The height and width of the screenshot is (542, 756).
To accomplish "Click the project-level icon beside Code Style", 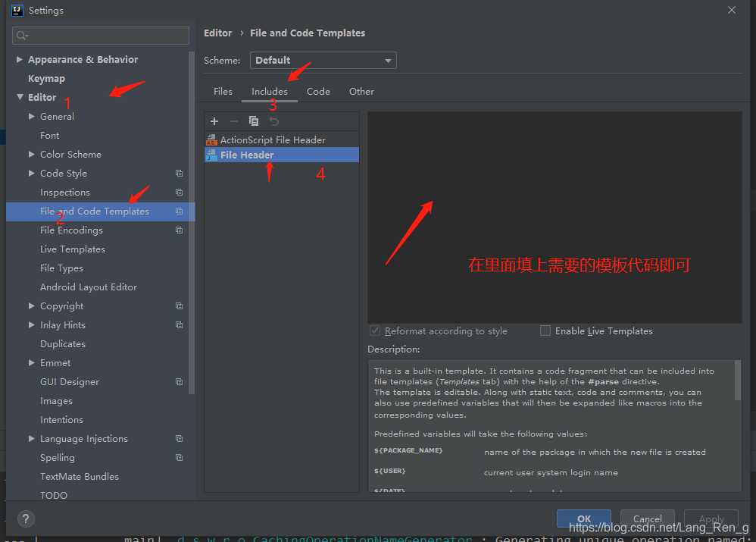I will click(180, 174).
